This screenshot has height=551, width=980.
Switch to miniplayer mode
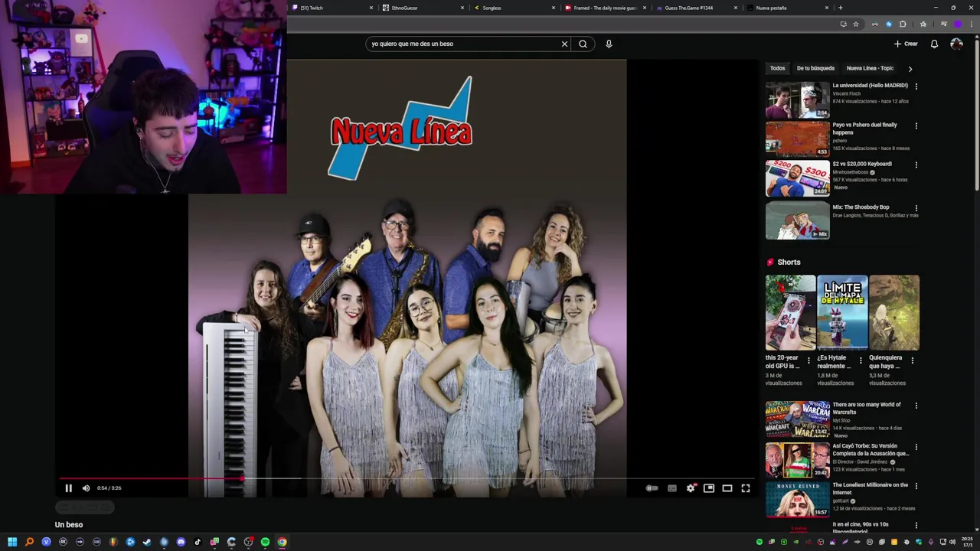[709, 488]
